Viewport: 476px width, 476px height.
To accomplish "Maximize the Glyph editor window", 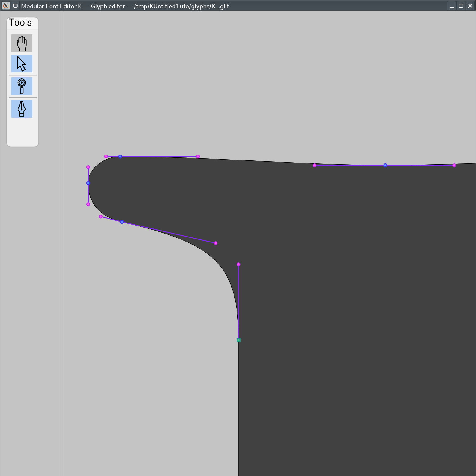I will click(461, 6).
